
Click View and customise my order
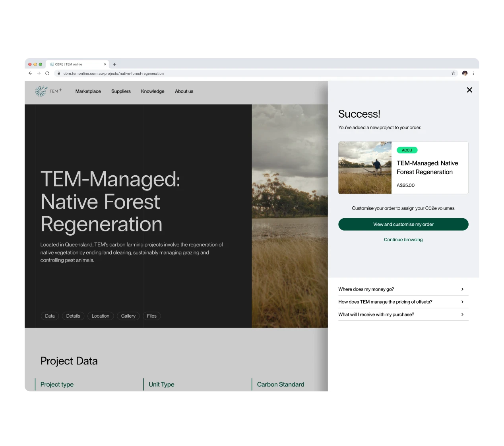click(x=403, y=224)
